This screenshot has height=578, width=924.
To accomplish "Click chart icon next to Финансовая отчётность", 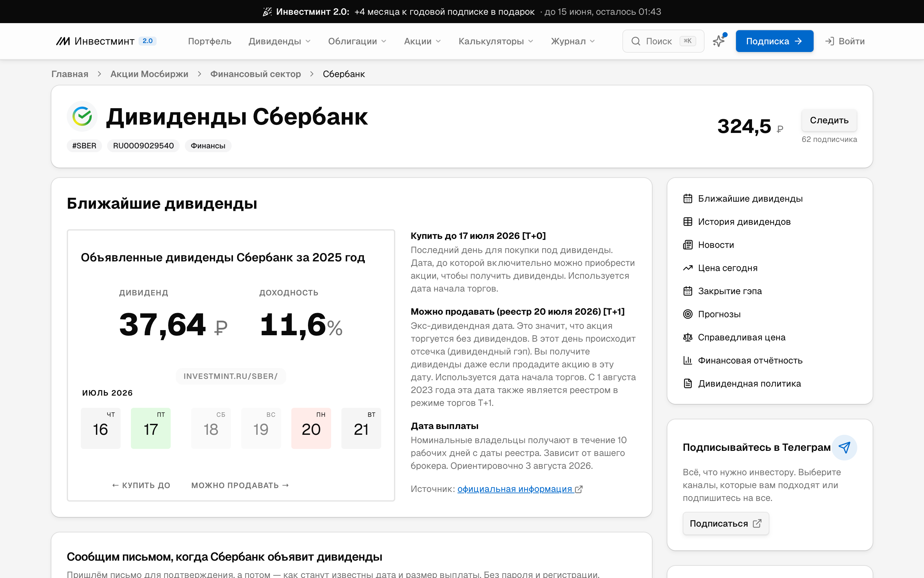I will click(x=688, y=361).
